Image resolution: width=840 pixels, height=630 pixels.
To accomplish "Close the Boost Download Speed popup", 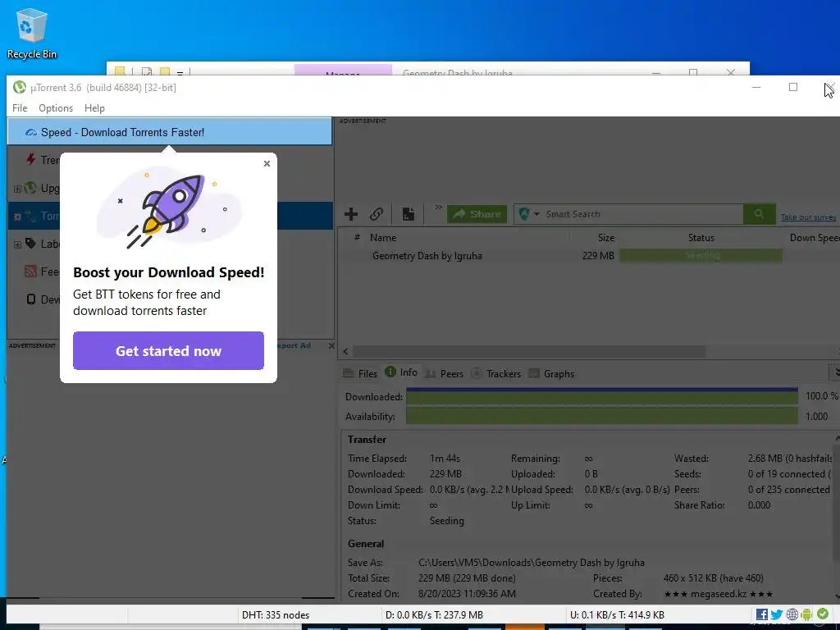I will click(x=267, y=163).
